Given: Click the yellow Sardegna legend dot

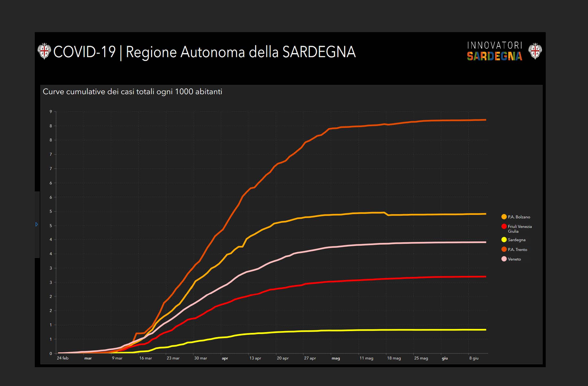Looking at the screenshot, I should [x=504, y=240].
